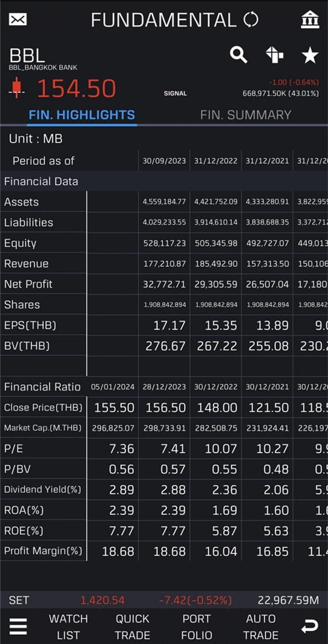
Task: Tap the Equity row label
Action: click(x=20, y=243)
